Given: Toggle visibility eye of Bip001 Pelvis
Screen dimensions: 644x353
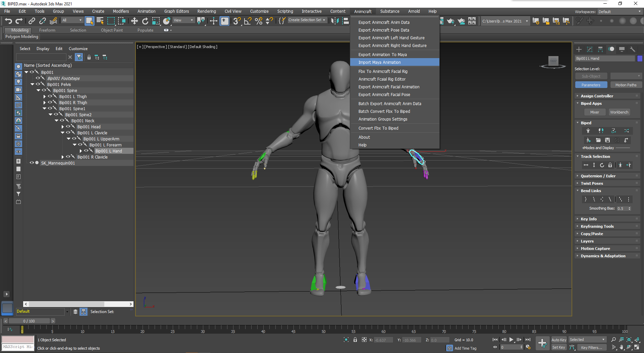Looking at the screenshot, I should (x=38, y=84).
